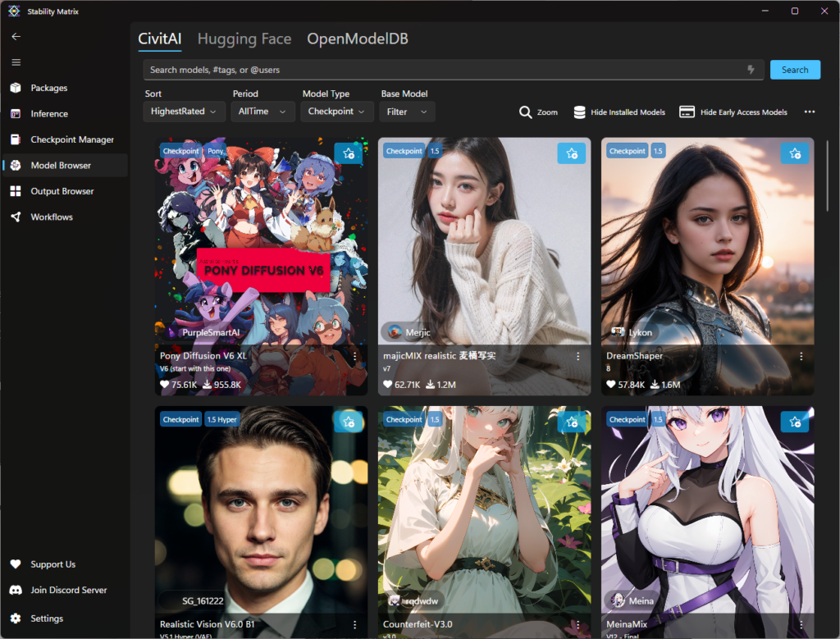The height and width of the screenshot is (639, 840).
Task: Open the Model Type Checkpoint dropdown
Action: point(336,112)
